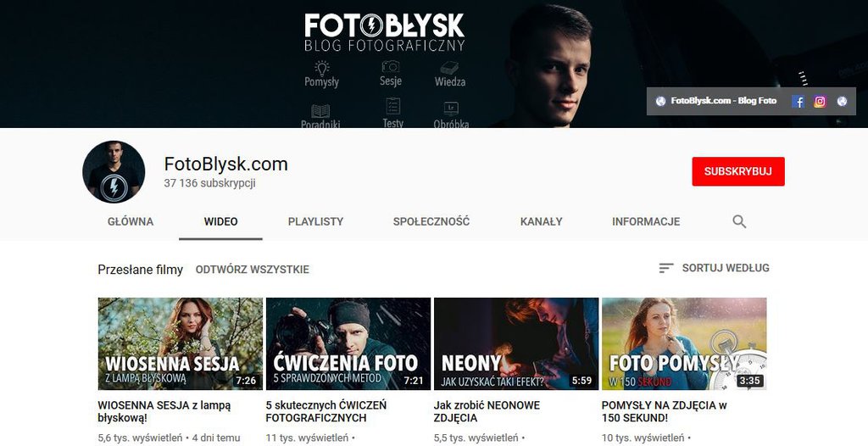Click the 7:21 duration badge
Image resolution: width=868 pixels, height=446 pixels.
click(414, 381)
